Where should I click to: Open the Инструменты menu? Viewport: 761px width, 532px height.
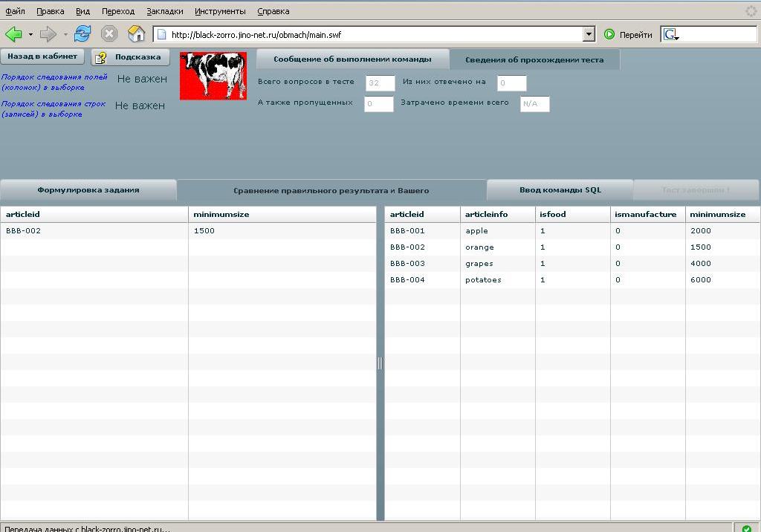pyautogui.click(x=220, y=11)
